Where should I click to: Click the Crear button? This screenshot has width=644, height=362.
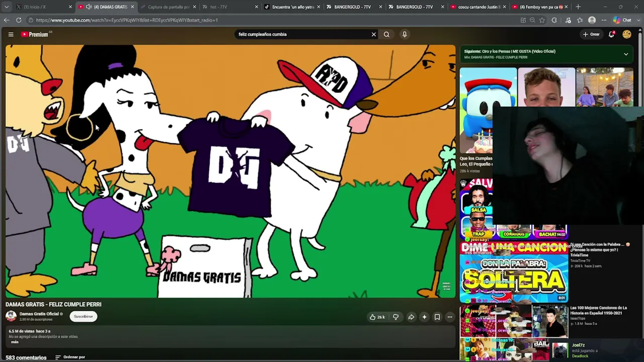pyautogui.click(x=591, y=34)
